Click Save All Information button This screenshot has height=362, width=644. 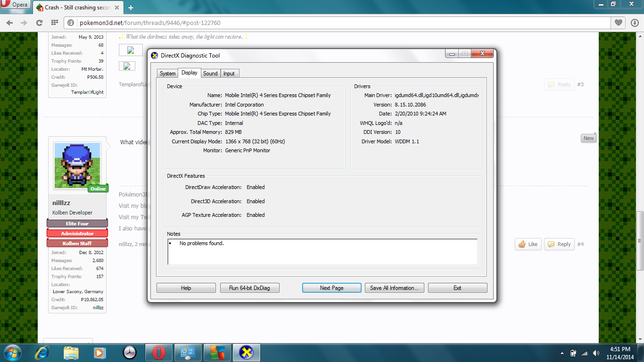point(395,288)
